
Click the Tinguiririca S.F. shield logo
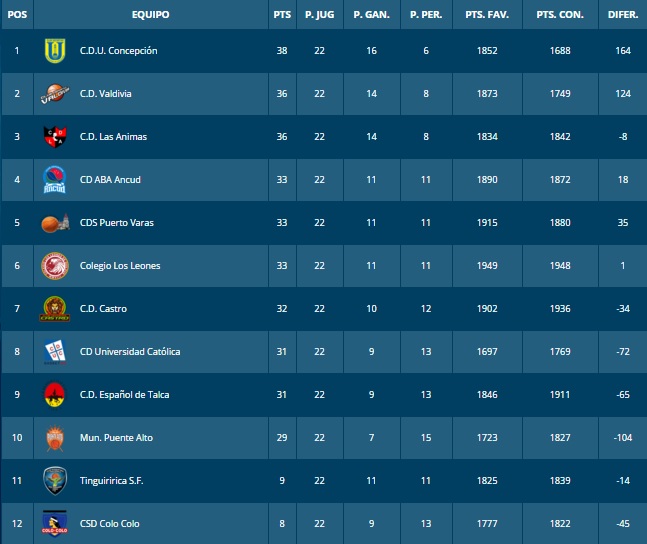pyautogui.click(x=54, y=481)
